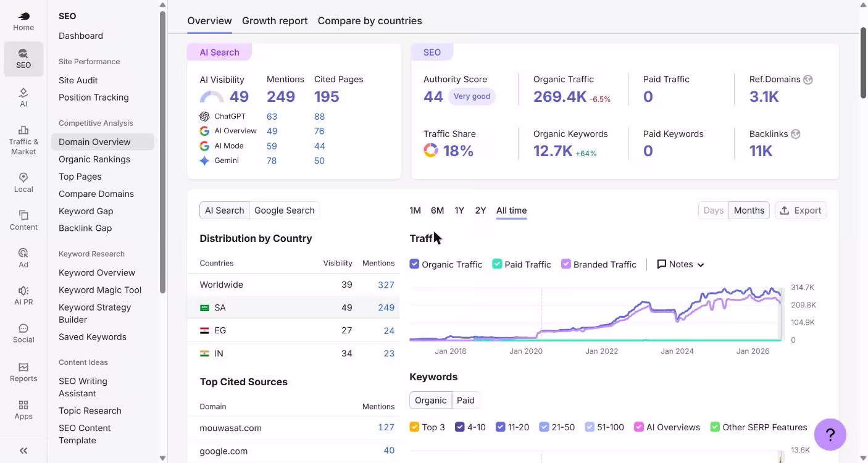Toggle the 4-10 keywords checkbox
The width and height of the screenshot is (868, 463).
tap(459, 427)
